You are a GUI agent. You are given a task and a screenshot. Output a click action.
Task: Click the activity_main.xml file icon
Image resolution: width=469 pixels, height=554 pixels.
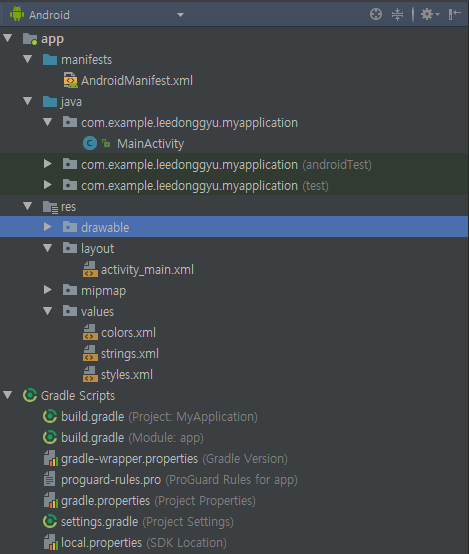tap(90, 269)
